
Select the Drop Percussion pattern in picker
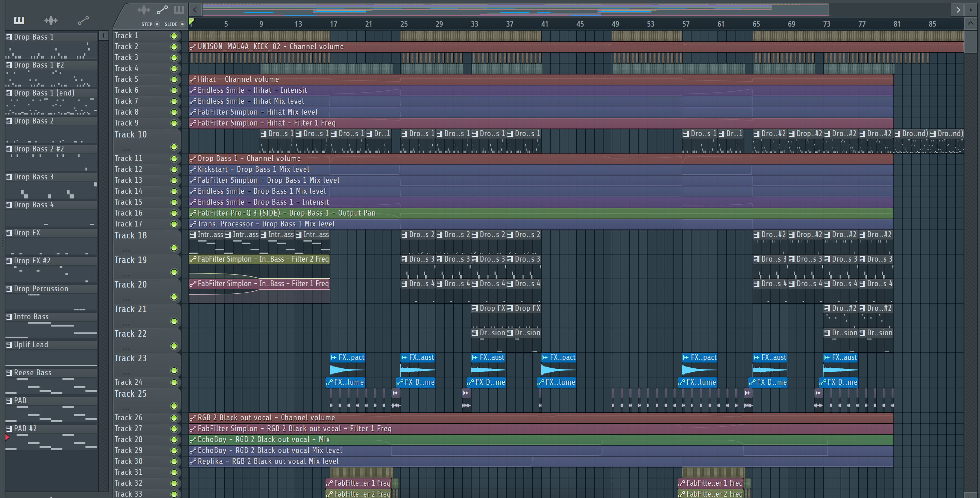coord(41,289)
